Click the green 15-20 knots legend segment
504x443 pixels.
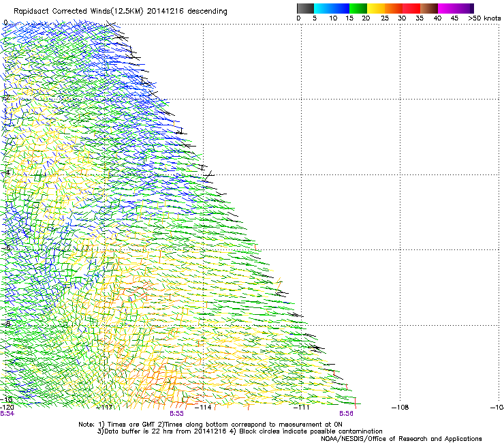(358, 8)
